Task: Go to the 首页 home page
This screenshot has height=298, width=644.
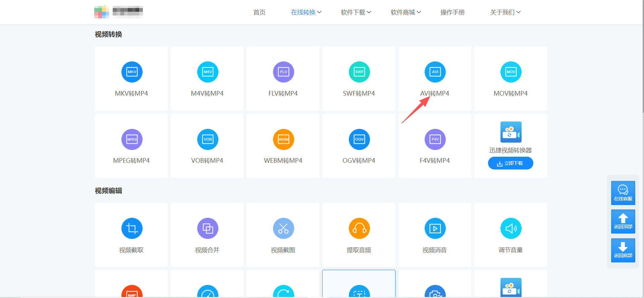Action: pyautogui.click(x=259, y=12)
